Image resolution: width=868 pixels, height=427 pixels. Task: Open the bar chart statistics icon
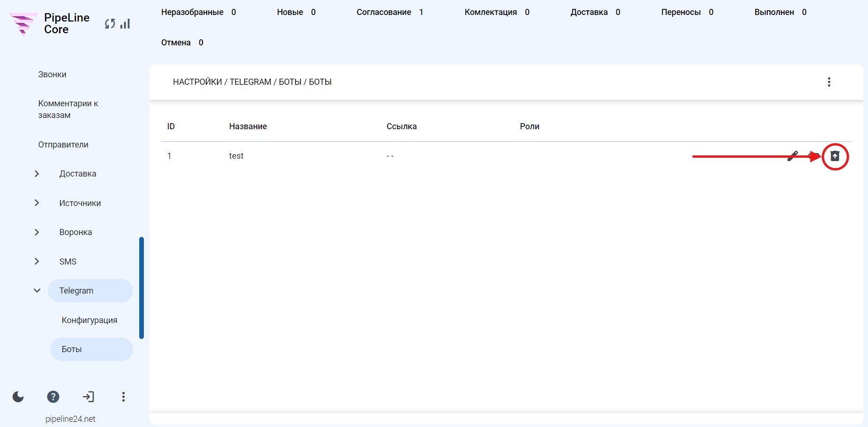click(125, 23)
